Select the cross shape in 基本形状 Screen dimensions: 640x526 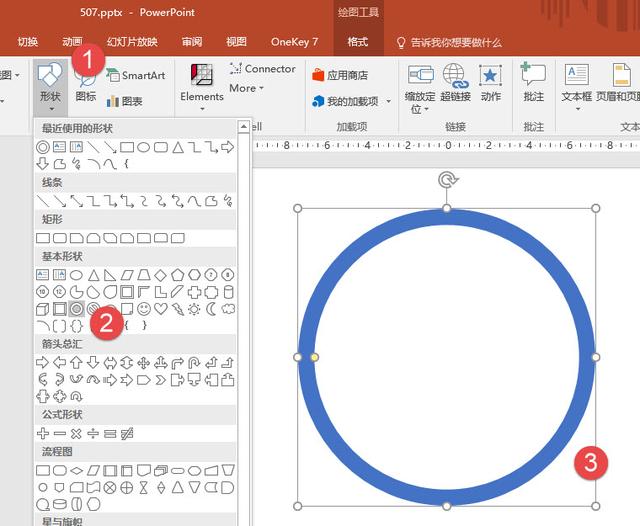[194, 292]
